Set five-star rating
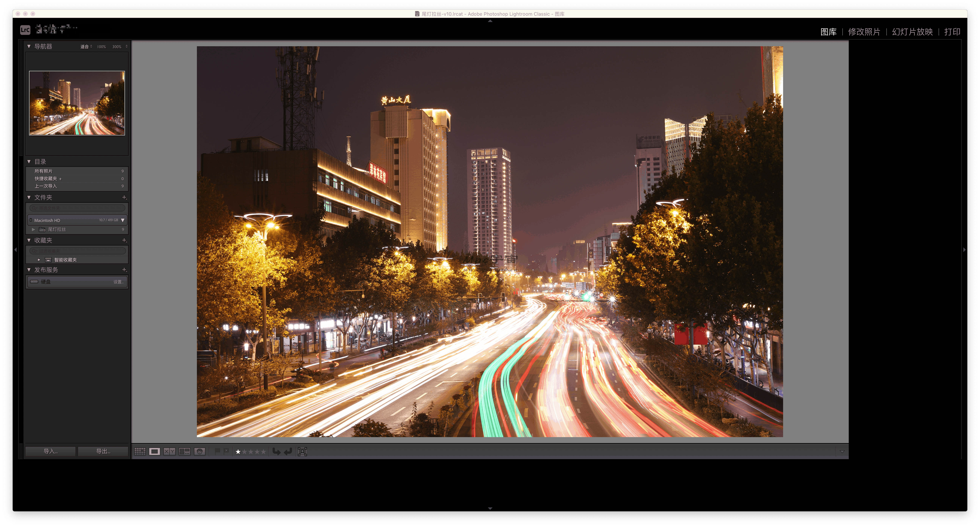 pos(263,452)
